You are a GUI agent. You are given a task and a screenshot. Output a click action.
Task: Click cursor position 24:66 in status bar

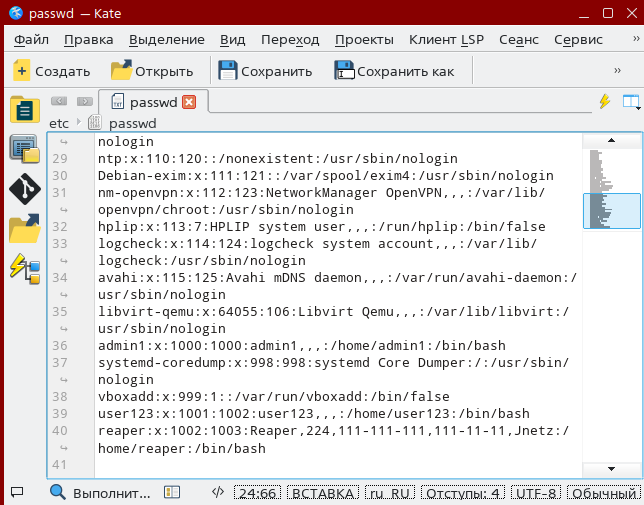[258, 493]
